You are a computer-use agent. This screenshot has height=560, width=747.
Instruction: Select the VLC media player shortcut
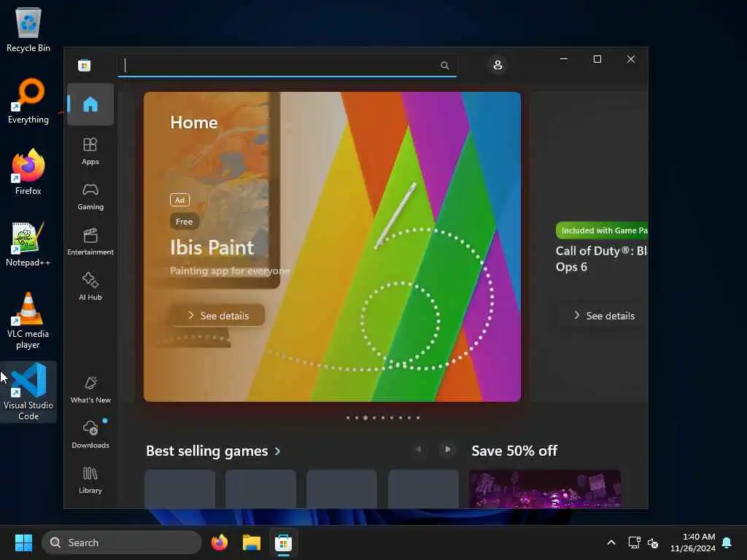click(28, 321)
